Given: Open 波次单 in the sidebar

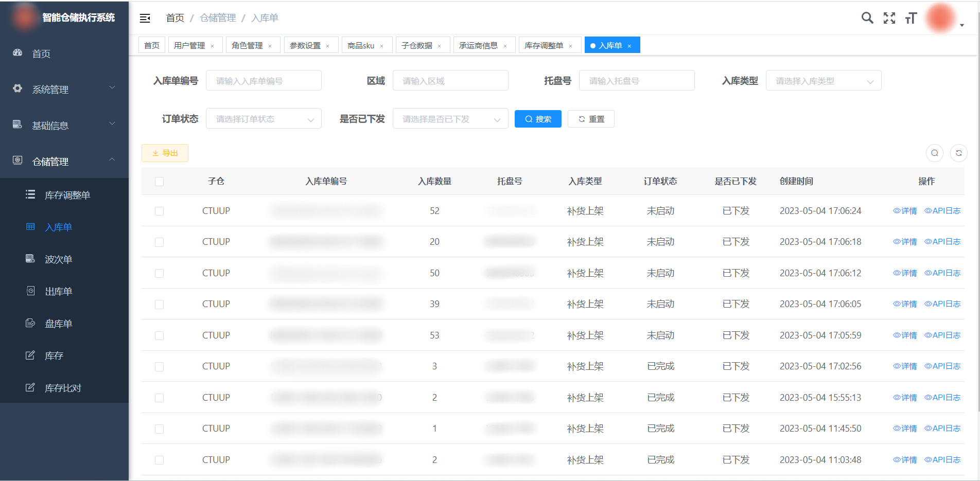Looking at the screenshot, I should point(64,259).
